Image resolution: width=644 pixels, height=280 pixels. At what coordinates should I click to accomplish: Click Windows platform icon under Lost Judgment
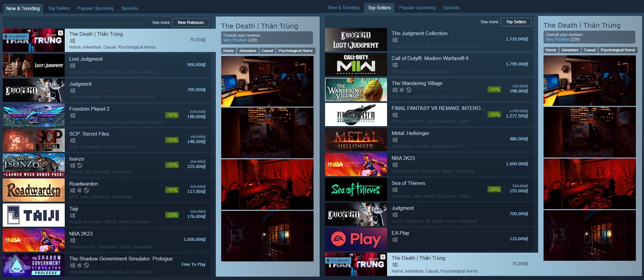coord(73,66)
